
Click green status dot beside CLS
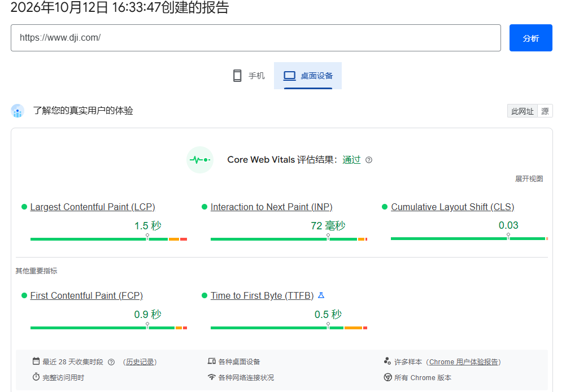click(385, 207)
